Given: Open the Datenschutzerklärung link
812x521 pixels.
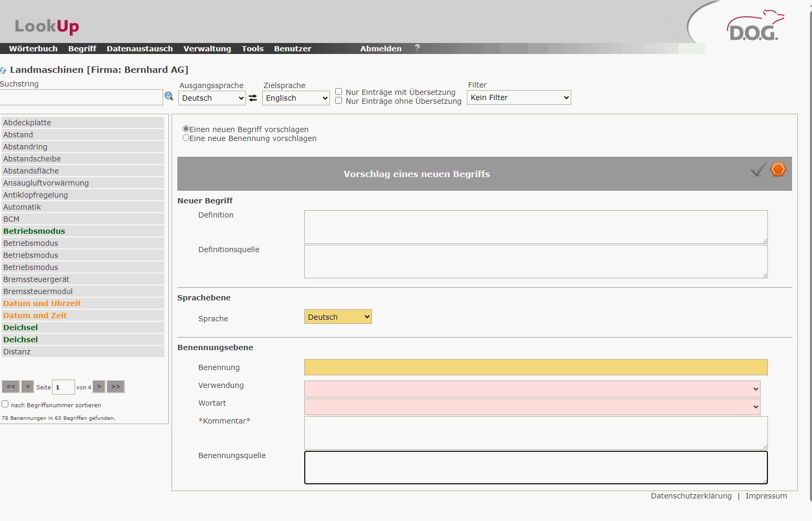Looking at the screenshot, I should tap(691, 496).
